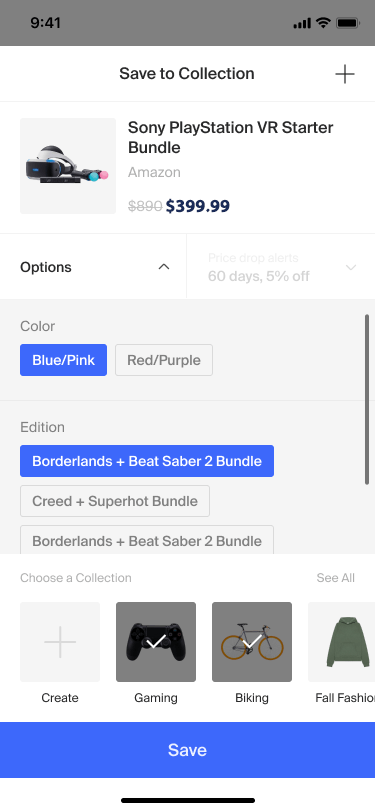Deselect the Biking collection checkmark
375x812 pixels.
(252, 642)
